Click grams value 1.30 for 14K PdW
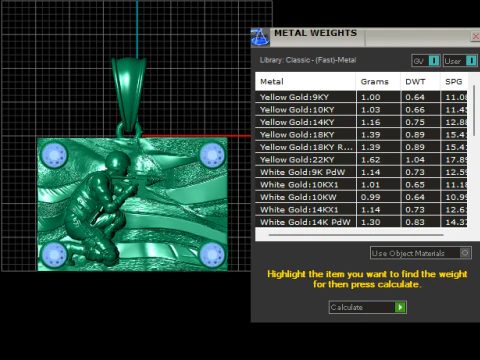Screen dimensions: 480x360 tap(371, 222)
